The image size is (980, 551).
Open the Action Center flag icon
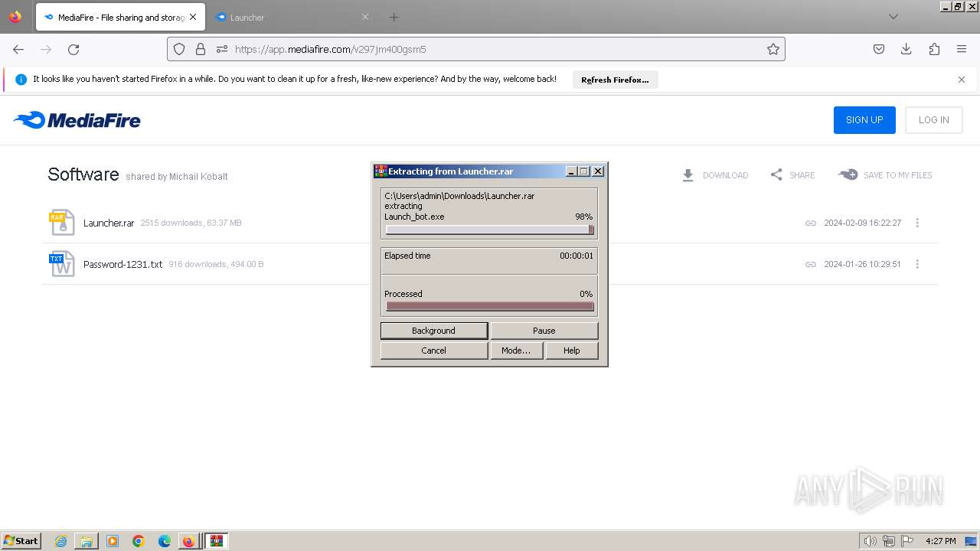[x=907, y=541]
